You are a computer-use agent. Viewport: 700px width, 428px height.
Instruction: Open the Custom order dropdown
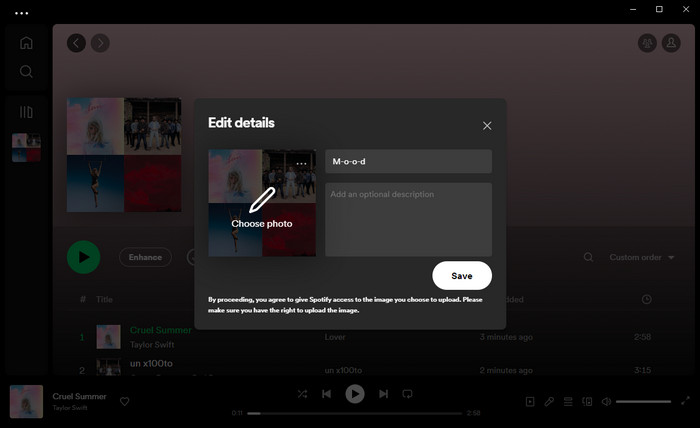[x=642, y=258]
